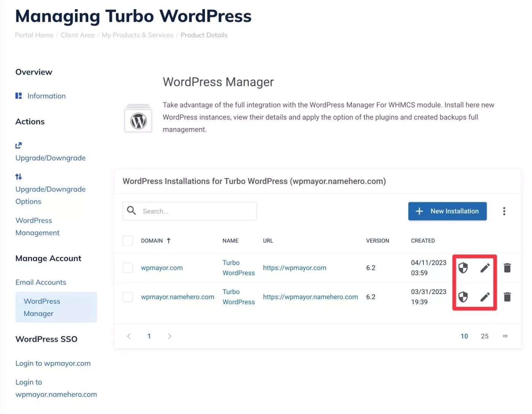Open Information in the sidebar
The image size is (532, 414).
click(x=46, y=96)
